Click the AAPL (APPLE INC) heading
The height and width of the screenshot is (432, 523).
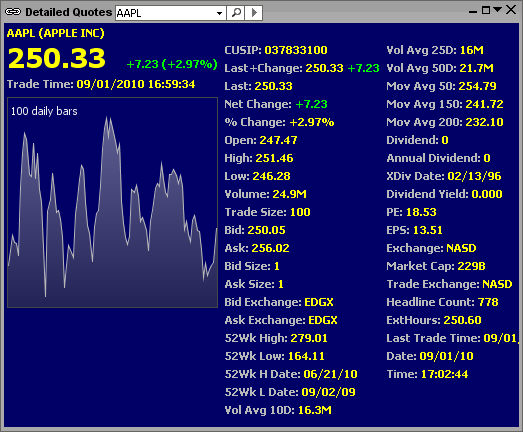pyautogui.click(x=55, y=33)
